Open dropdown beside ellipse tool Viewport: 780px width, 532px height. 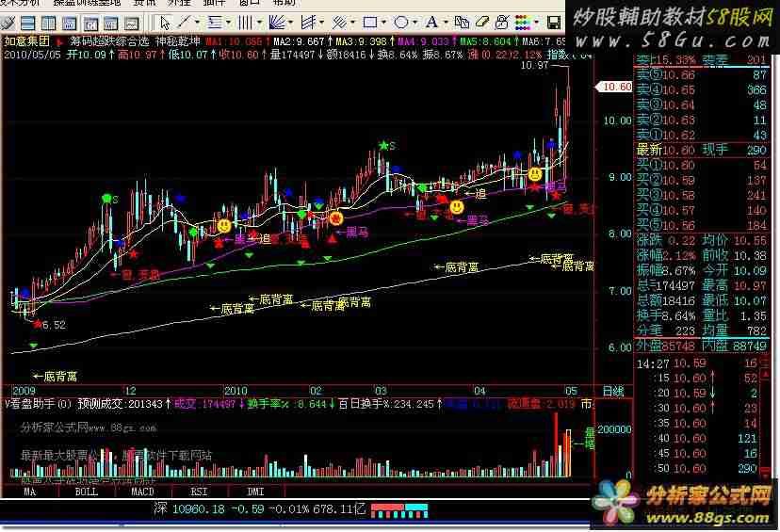point(414,23)
